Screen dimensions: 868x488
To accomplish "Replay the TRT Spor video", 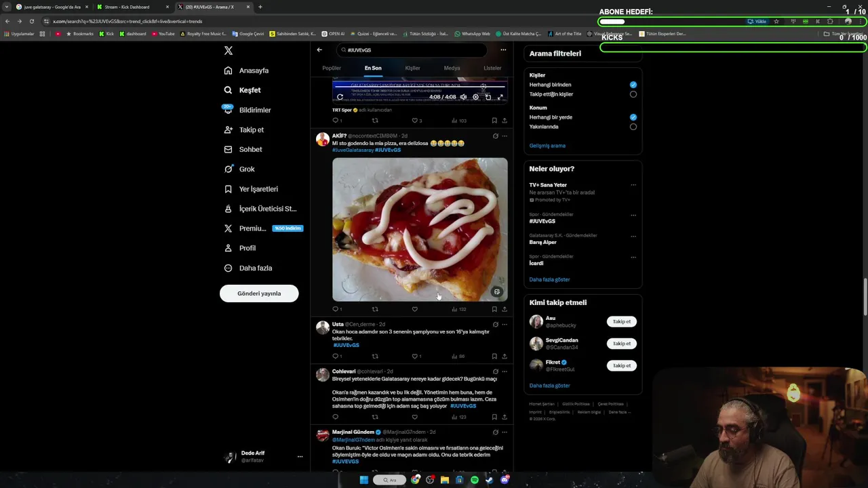I will pyautogui.click(x=340, y=97).
